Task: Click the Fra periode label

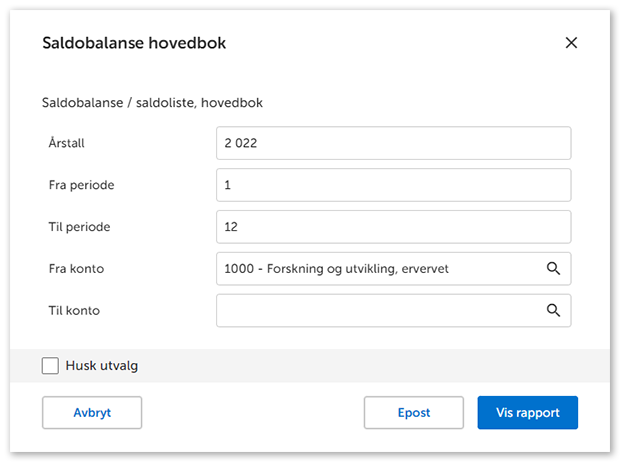Action: click(x=79, y=185)
